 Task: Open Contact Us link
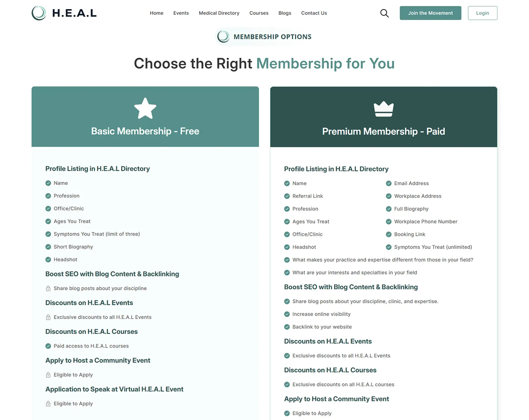coord(314,13)
